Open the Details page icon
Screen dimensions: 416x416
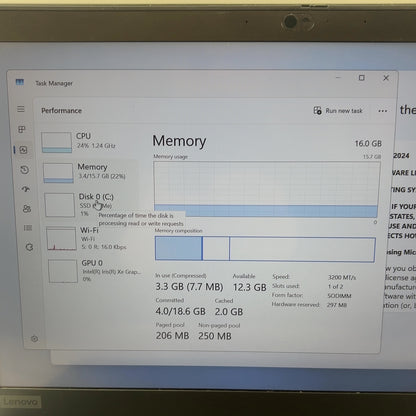28,228
